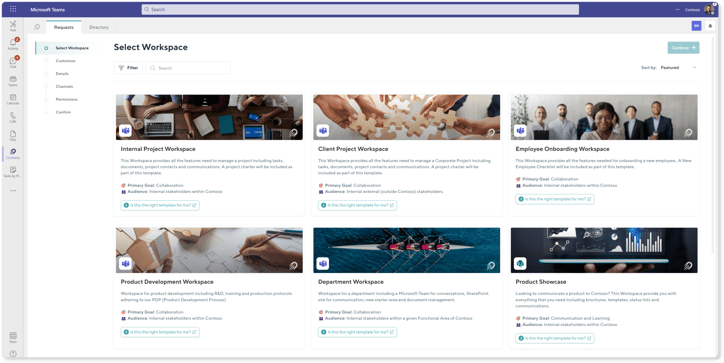Go to the Customize step

tap(66, 61)
